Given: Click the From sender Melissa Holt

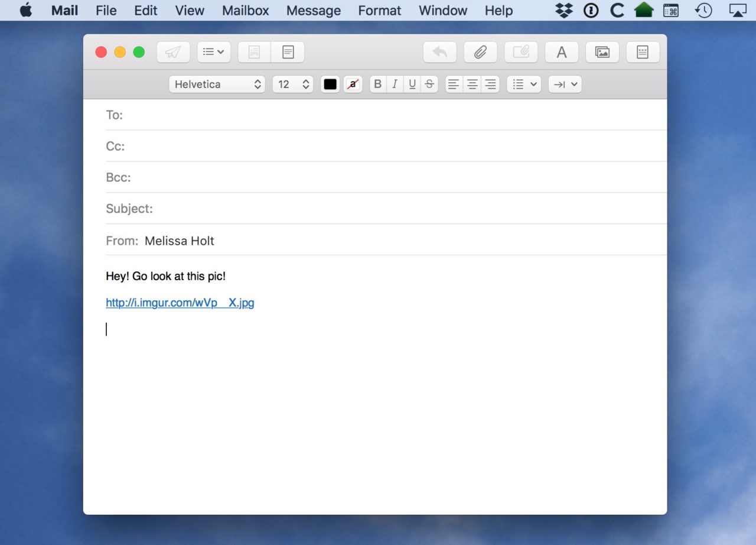Looking at the screenshot, I should click(180, 241).
